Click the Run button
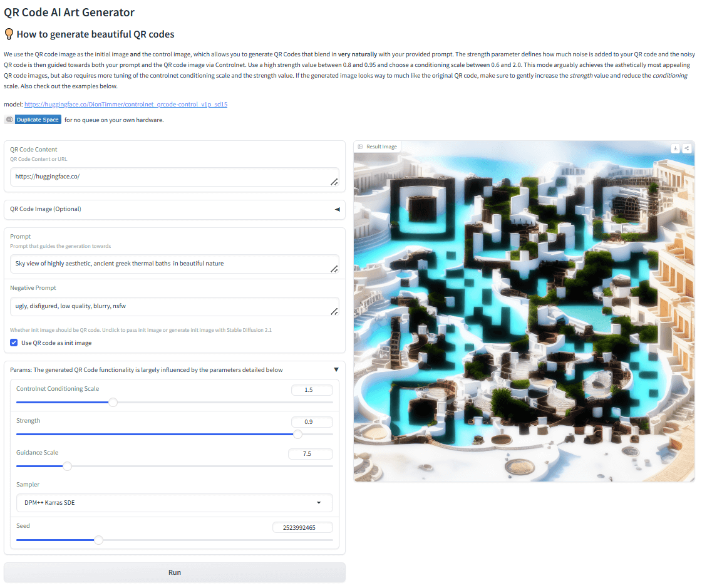Screen dimensions: 712x588 pyautogui.click(x=174, y=572)
